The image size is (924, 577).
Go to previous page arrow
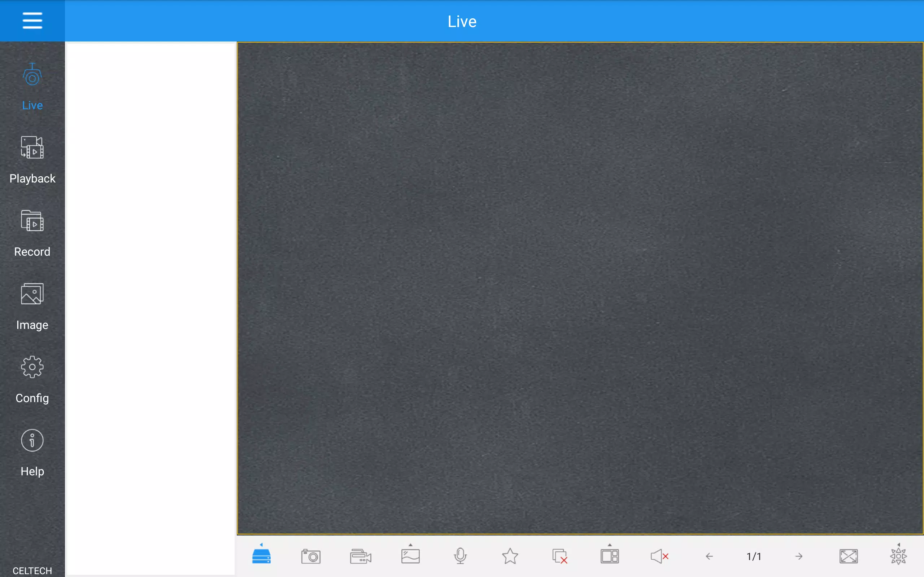[709, 556]
